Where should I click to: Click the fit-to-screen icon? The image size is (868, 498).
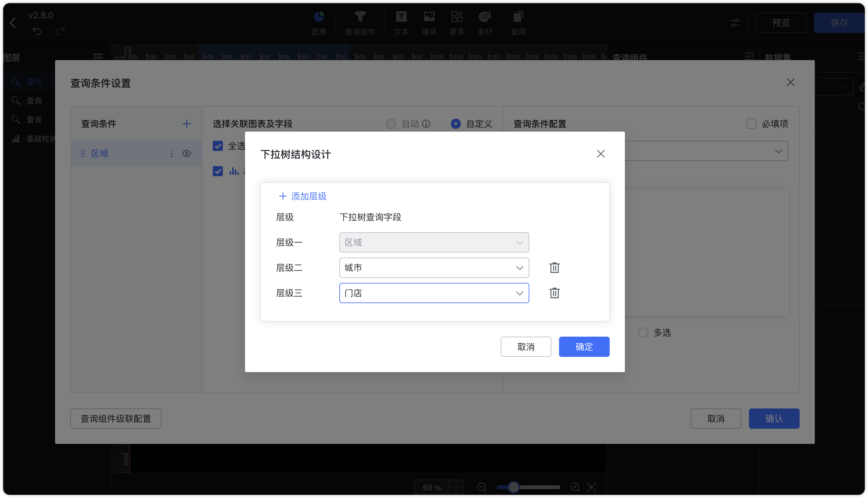pos(591,487)
